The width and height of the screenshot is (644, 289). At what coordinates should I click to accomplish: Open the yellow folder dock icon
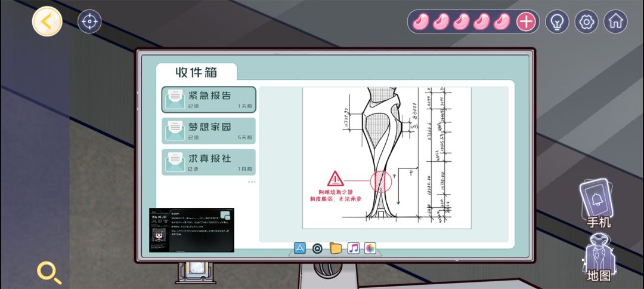336,248
